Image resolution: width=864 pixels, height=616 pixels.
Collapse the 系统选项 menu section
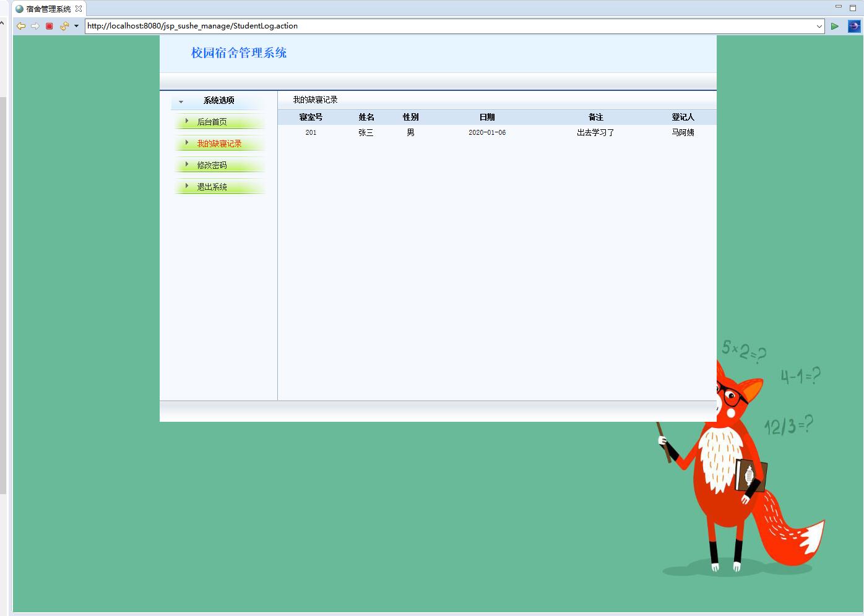pyautogui.click(x=181, y=101)
